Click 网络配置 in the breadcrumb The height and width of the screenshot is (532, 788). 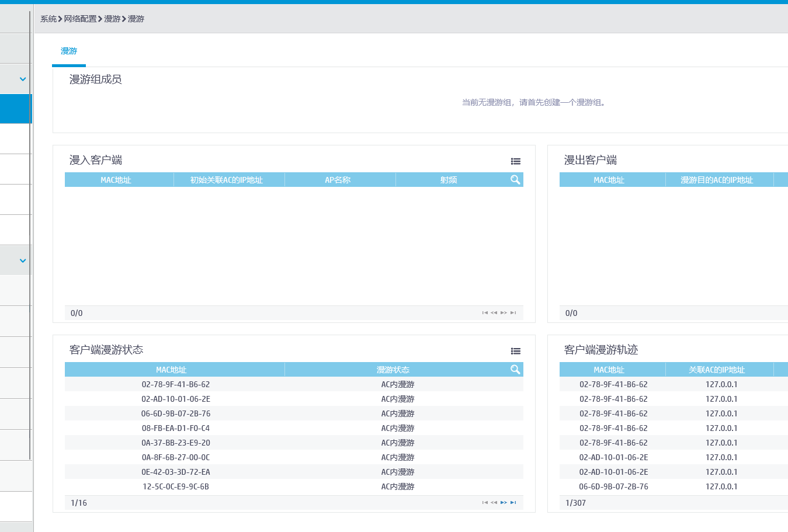pos(80,19)
